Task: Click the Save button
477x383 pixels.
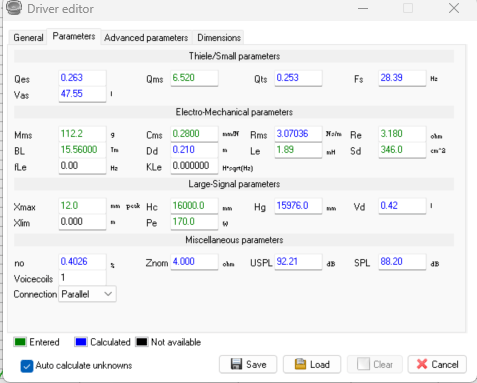Action: click(x=248, y=364)
